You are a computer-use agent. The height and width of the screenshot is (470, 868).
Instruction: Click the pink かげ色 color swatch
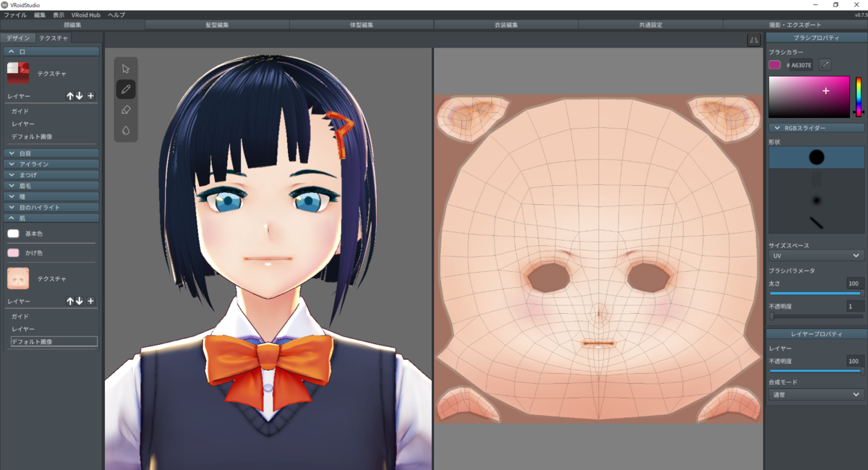point(13,253)
